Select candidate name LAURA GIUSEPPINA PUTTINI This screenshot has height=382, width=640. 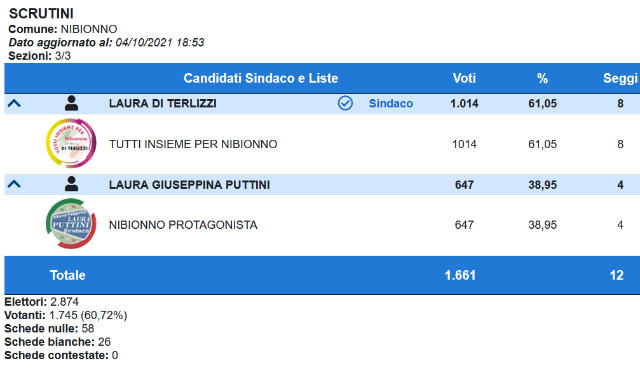click(x=189, y=185)
